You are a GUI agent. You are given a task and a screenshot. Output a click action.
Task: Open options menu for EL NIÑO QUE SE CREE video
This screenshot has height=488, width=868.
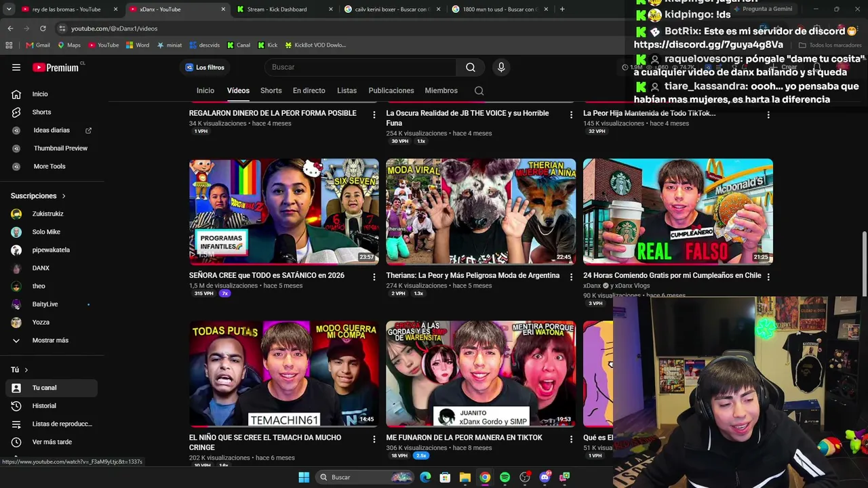(374, 439)
